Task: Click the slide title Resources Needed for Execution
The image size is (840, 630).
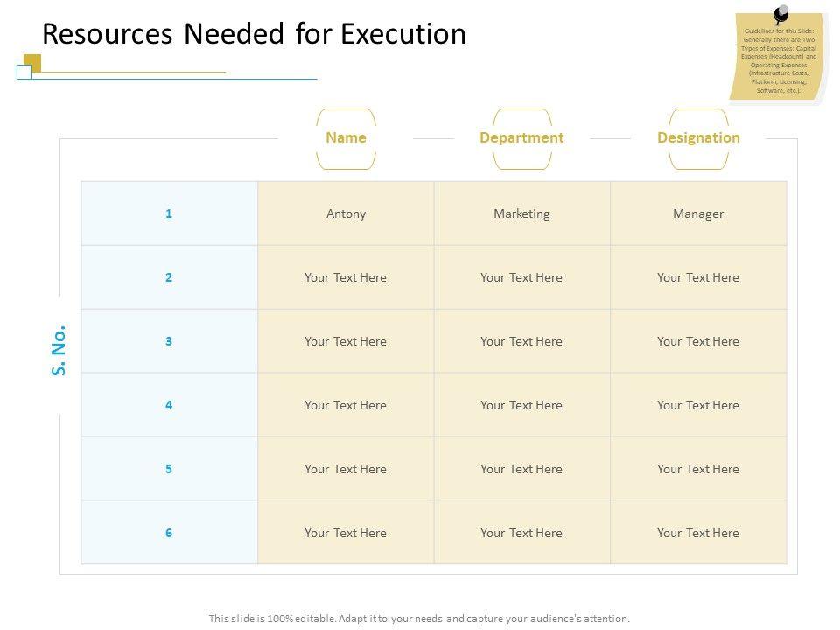Action: [x=254, y=33]
